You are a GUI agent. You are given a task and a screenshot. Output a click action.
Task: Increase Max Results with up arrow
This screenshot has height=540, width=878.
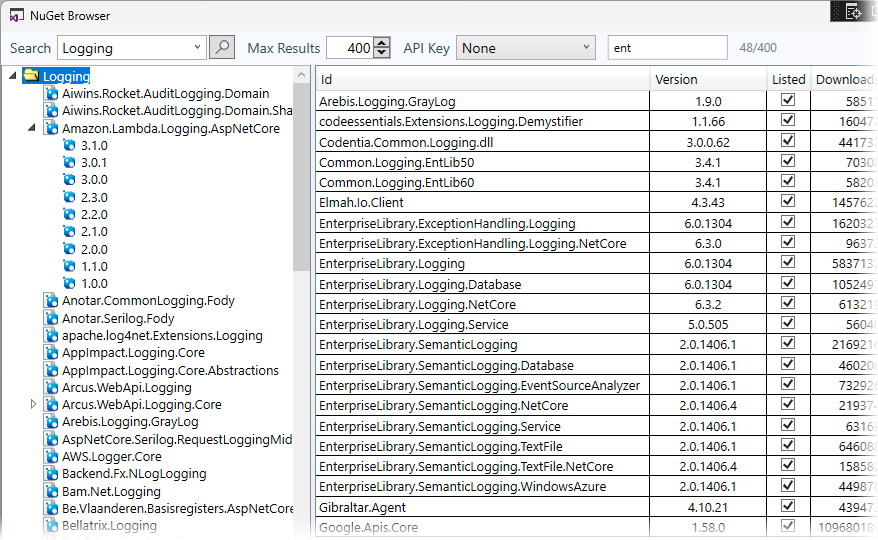pyautogui.click(x=382, y=42)
